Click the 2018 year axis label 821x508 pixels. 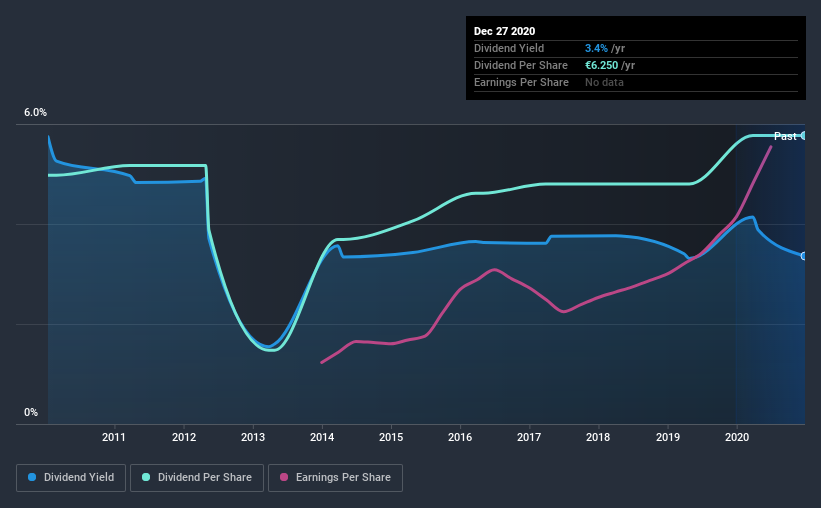(598, 437)
